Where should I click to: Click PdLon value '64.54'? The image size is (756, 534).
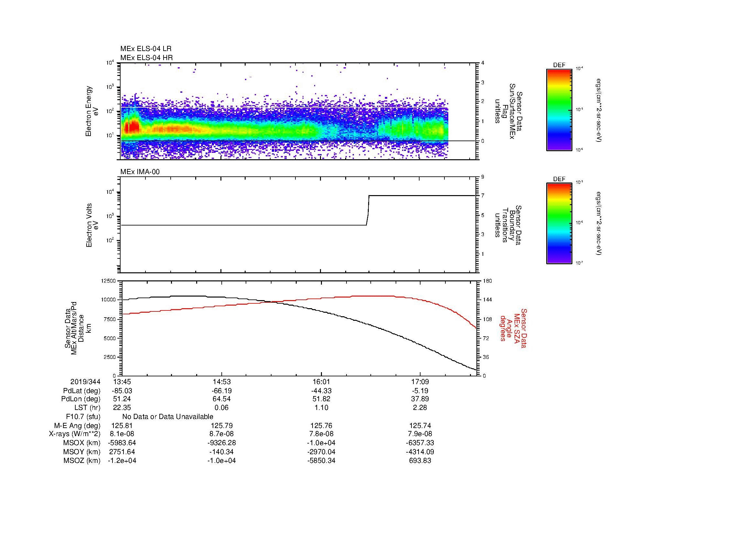point(222,399)
